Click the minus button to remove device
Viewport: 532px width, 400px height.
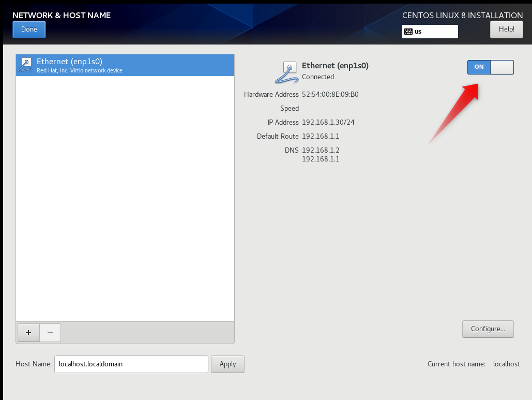tap(50, 333)
